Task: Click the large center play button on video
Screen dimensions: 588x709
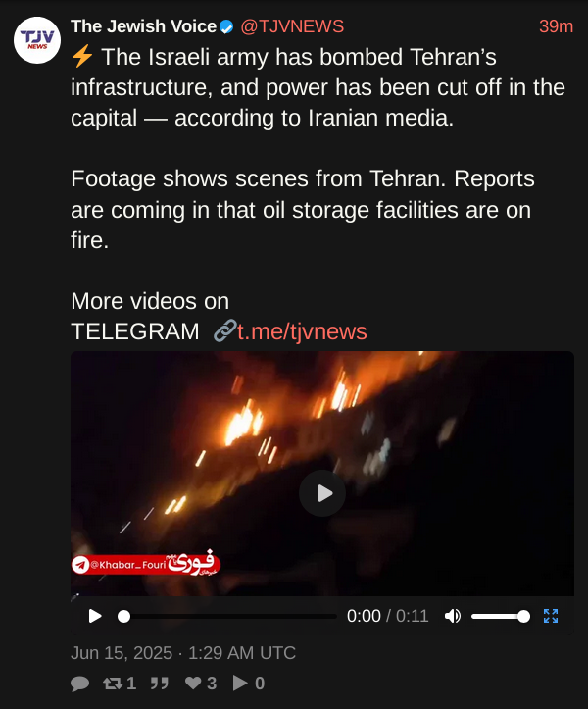Action: (322, 493)
